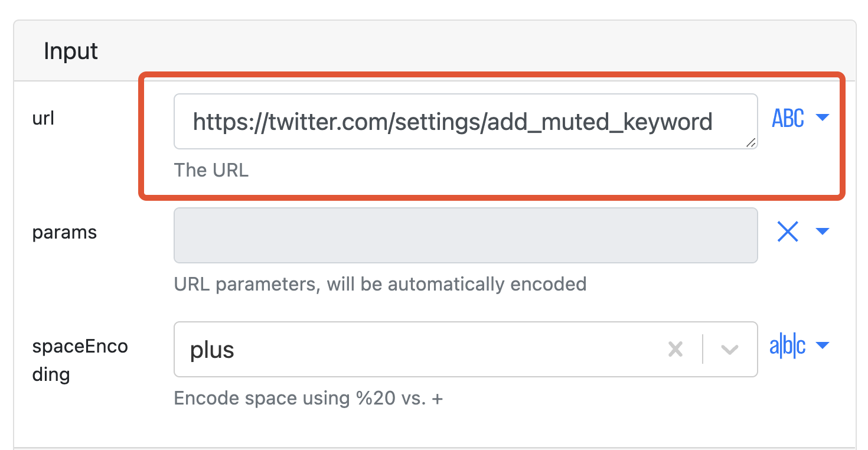
Task: Click the divider inside the spaceEncoding select
Action: 703,350
